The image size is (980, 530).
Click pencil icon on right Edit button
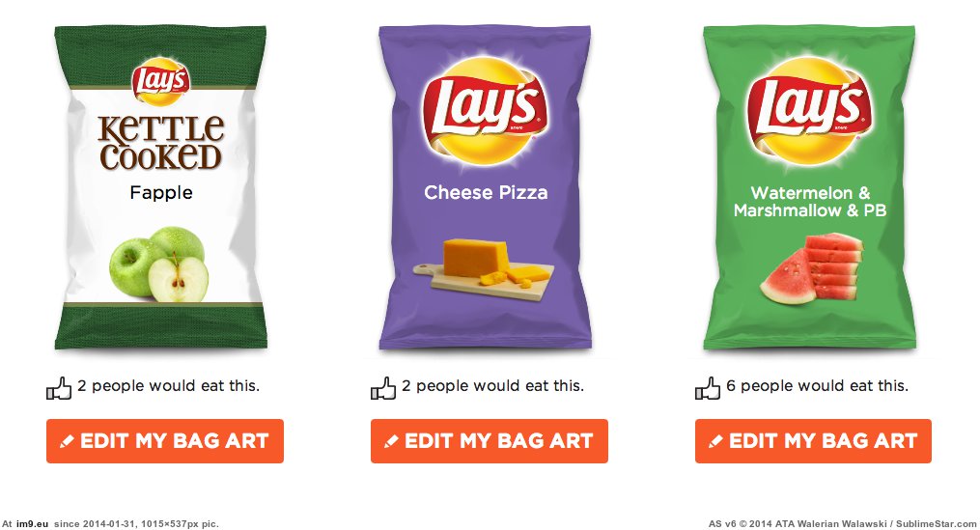coord(715,441)
